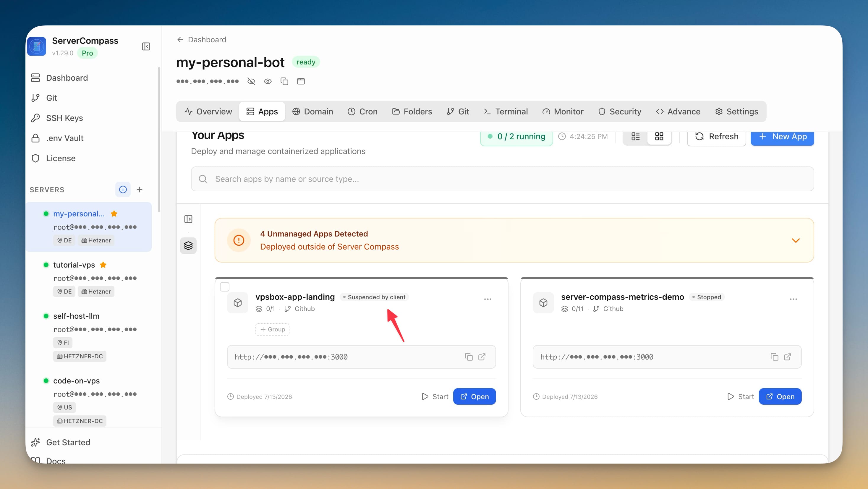Refresh the apps list
This screenshot has height=489, width=868.
pos(716,137)
